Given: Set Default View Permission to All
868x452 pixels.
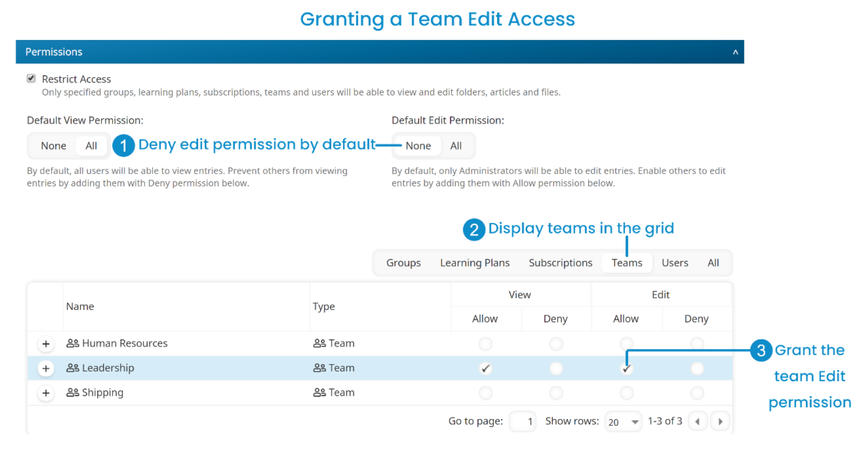Looking at the screenshot, I should coord(91,146).
